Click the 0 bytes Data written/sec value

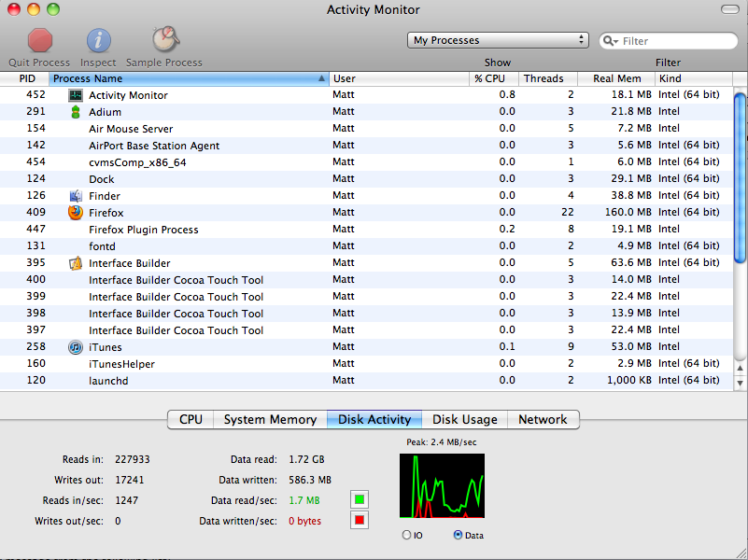tap(304, 521)
